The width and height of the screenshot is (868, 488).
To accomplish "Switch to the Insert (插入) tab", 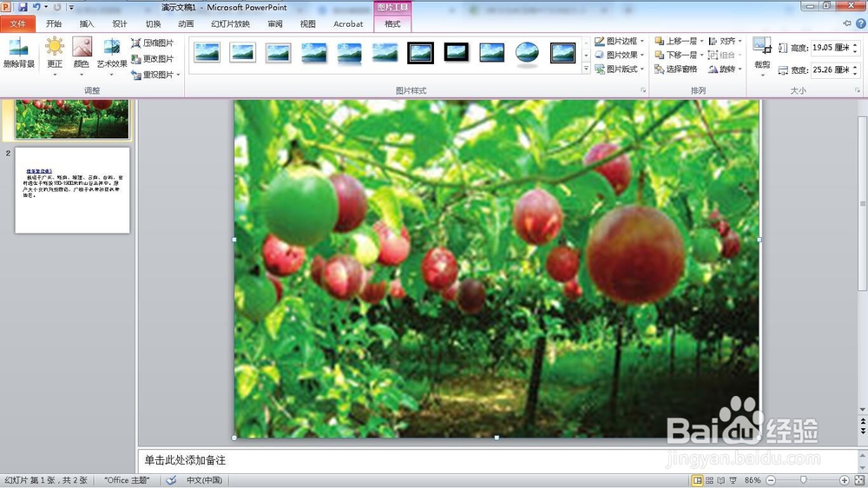I will [x=87, y=23].
